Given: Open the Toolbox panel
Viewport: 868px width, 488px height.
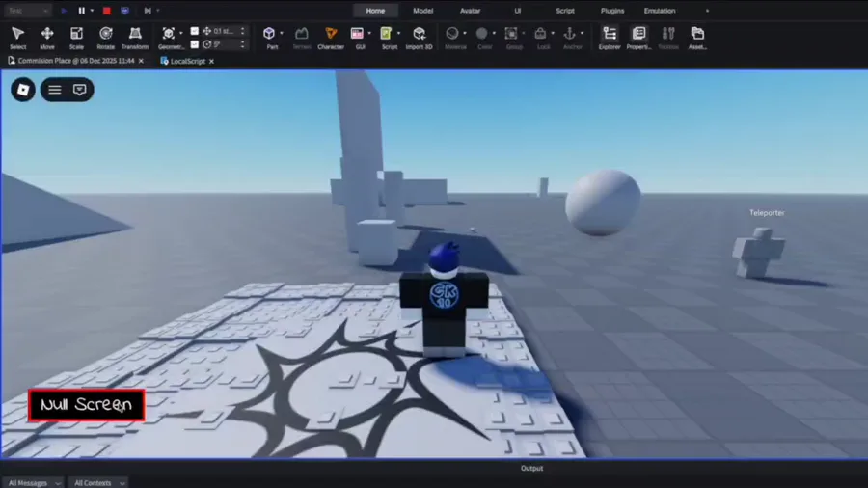Looking at the screenshot, I should (x=668, y=38).
